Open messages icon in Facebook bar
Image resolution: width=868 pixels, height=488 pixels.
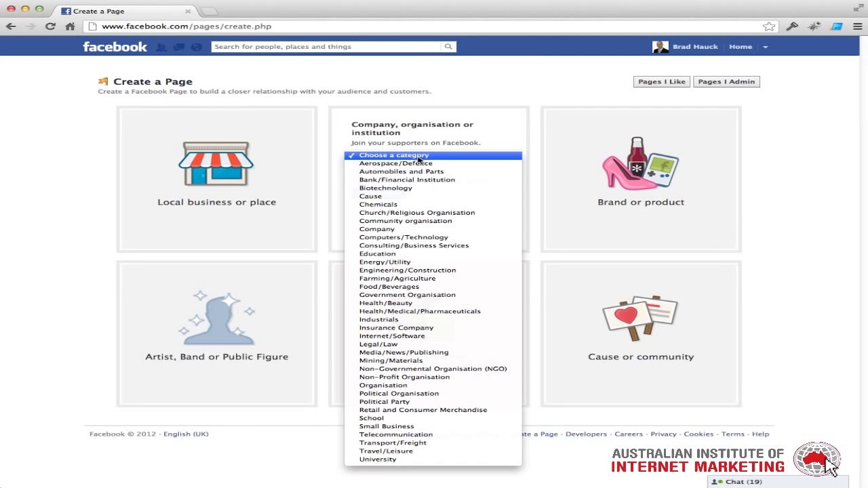point(179,47)
